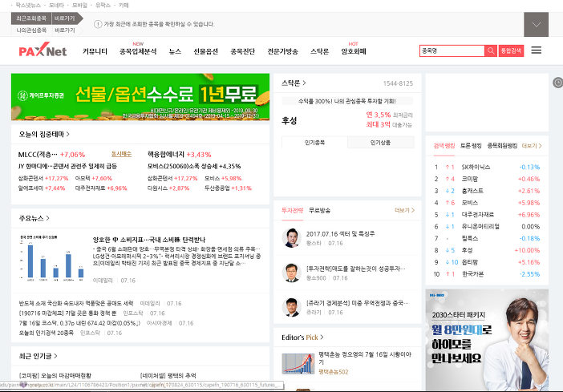The image size is (563, 392).
Task: Open the 암호화폐 menu
Action: pos(354,51)
